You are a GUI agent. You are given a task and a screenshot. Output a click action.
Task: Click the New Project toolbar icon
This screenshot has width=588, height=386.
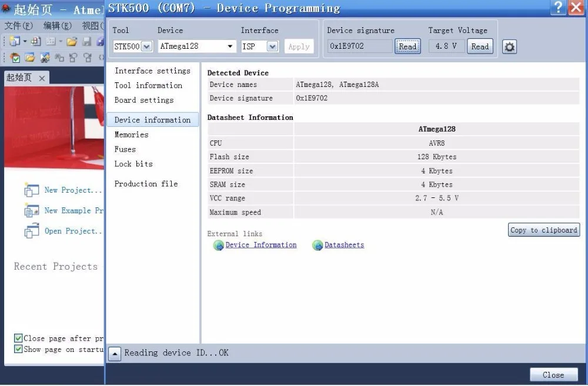pyautogui.click(x=15, y=41)
